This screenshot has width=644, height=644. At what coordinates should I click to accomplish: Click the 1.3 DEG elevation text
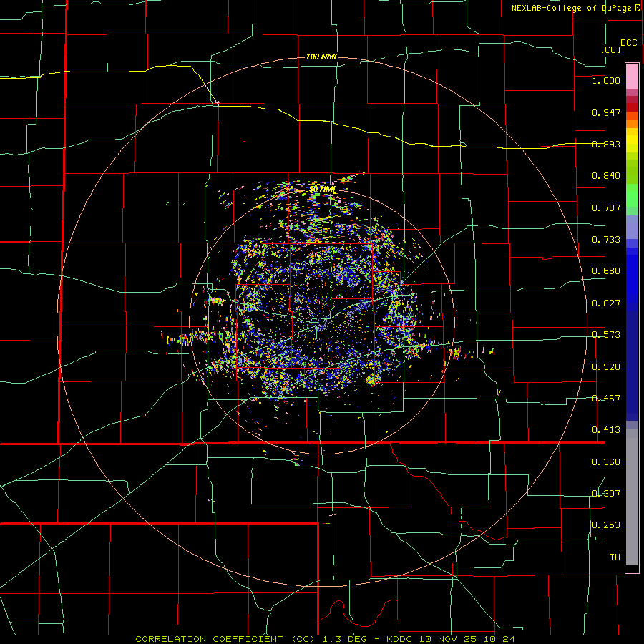point(346,639)
